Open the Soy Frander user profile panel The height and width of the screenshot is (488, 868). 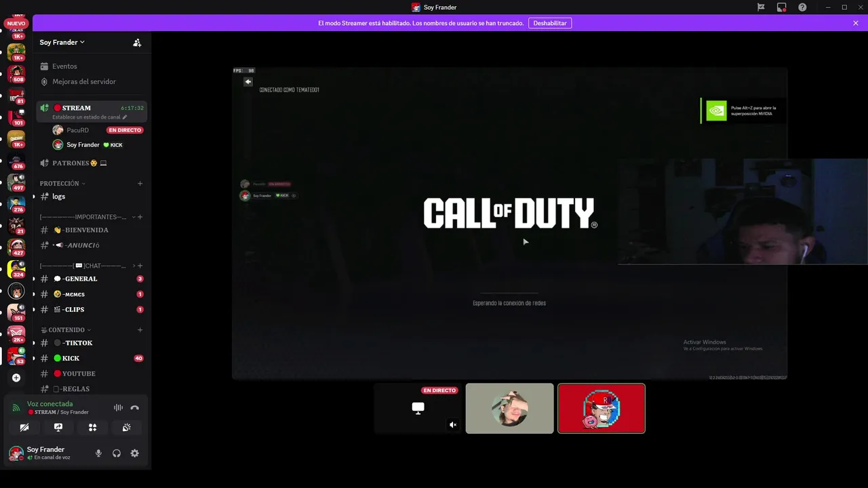click(x=47, y=453)
